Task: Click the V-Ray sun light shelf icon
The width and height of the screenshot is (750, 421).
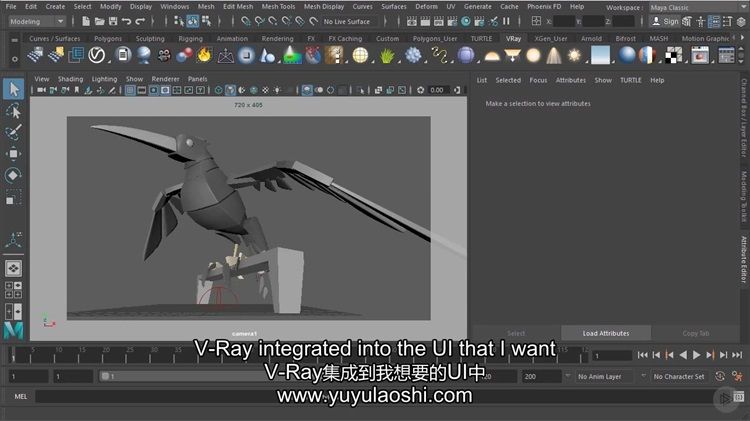Action: (x=574, y=55)
